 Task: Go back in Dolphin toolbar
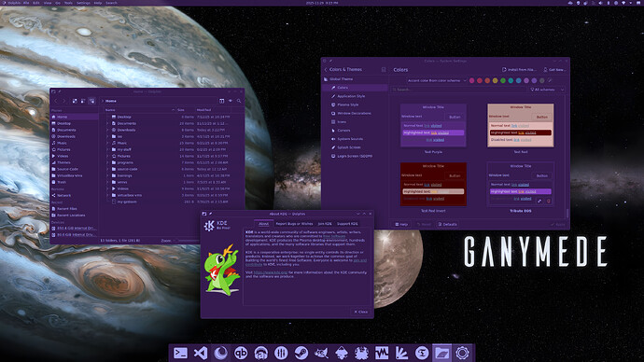point(56,101)
